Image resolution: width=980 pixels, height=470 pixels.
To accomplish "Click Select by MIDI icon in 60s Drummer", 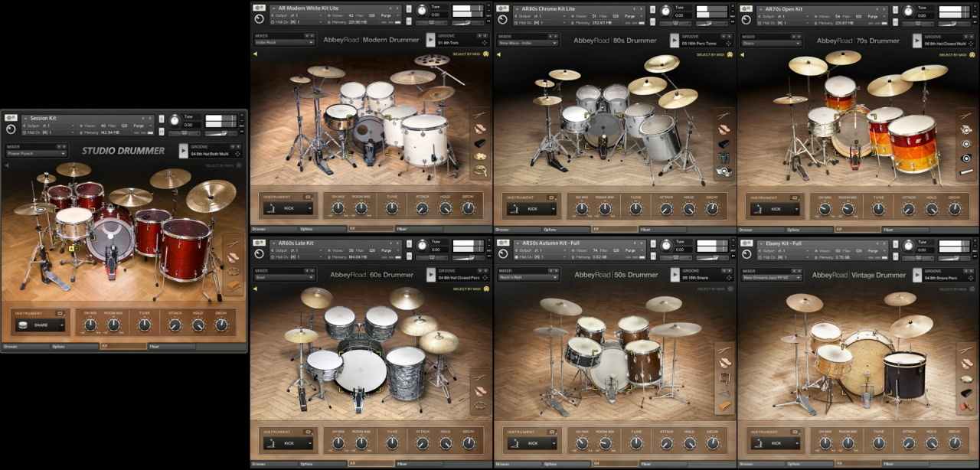I will click(486, 289).
